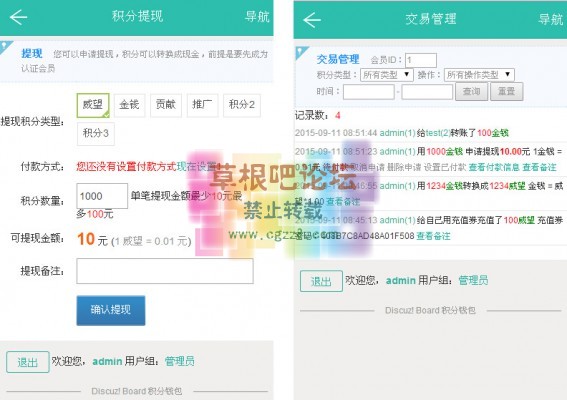Viewport: 567px width, 400px height.
Task: Click the 提现 heading in info panel
Action: pos(32,54)
